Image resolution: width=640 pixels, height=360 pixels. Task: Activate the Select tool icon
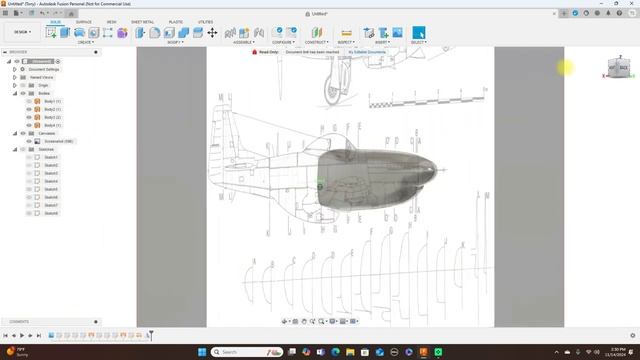click(419, 33)
